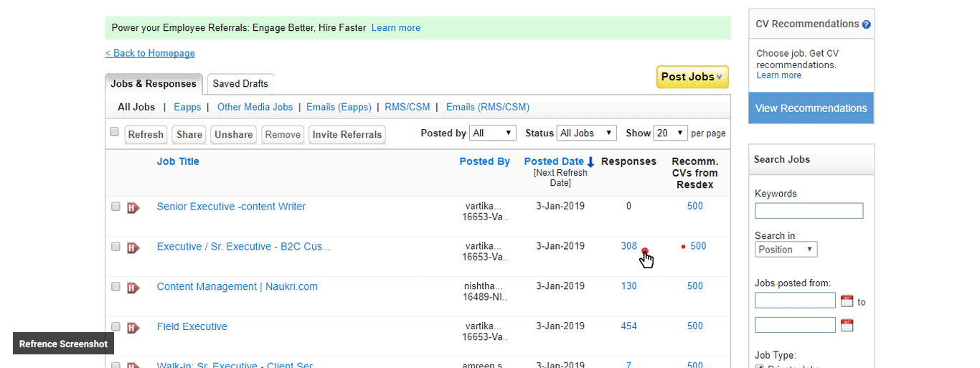
Task: Tick the select-all checkbox next to Refresh
Action: pos(114,132)
